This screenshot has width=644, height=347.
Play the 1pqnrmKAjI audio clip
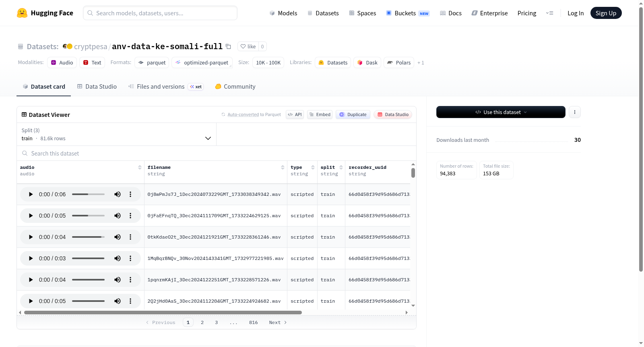[x=31, y=280]
